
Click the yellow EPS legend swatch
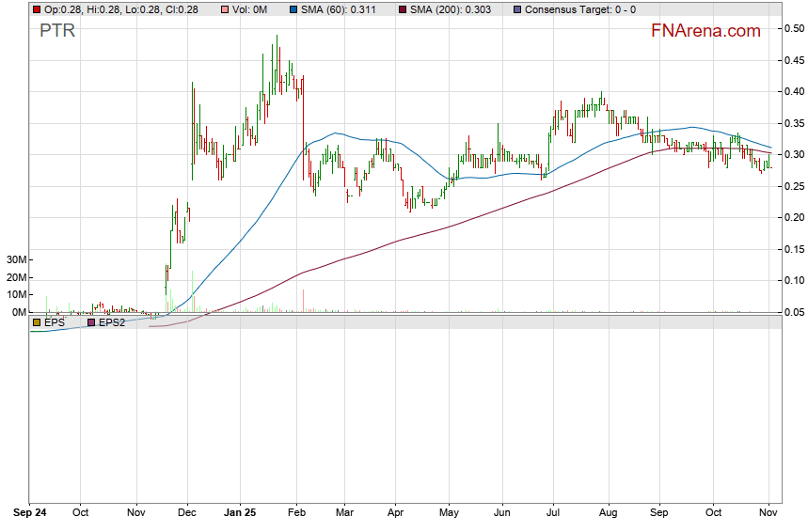(37, 322)
